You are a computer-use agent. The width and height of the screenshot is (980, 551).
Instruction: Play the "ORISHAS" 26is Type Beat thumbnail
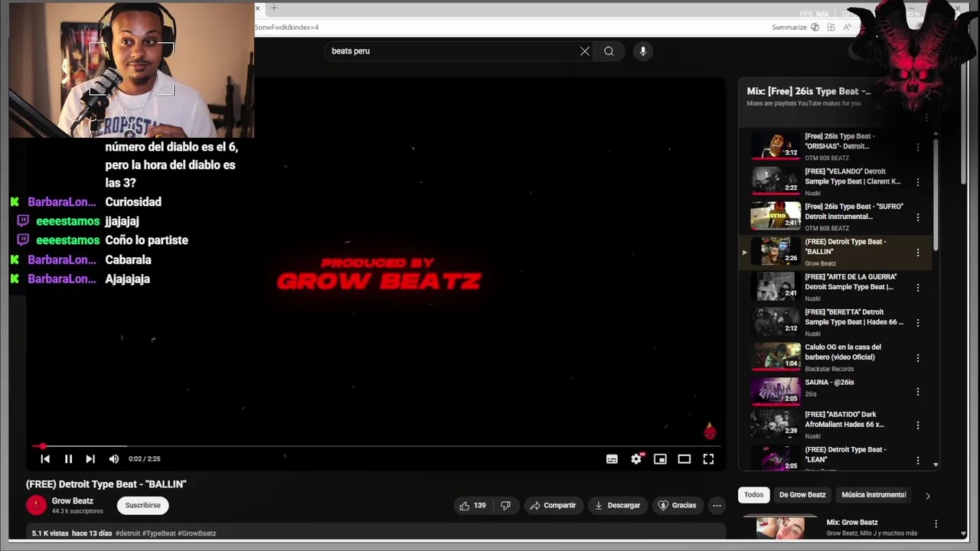coord(776,145)
